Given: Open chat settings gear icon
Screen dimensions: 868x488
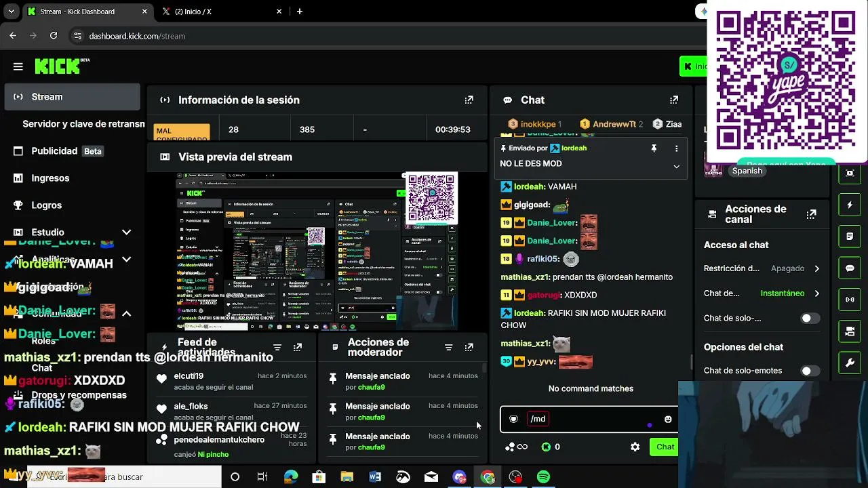Looking at the screenshot, I should tap(635, 447).
